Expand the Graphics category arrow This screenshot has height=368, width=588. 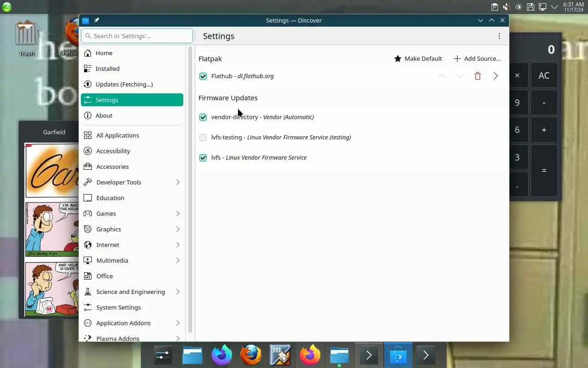178,229
